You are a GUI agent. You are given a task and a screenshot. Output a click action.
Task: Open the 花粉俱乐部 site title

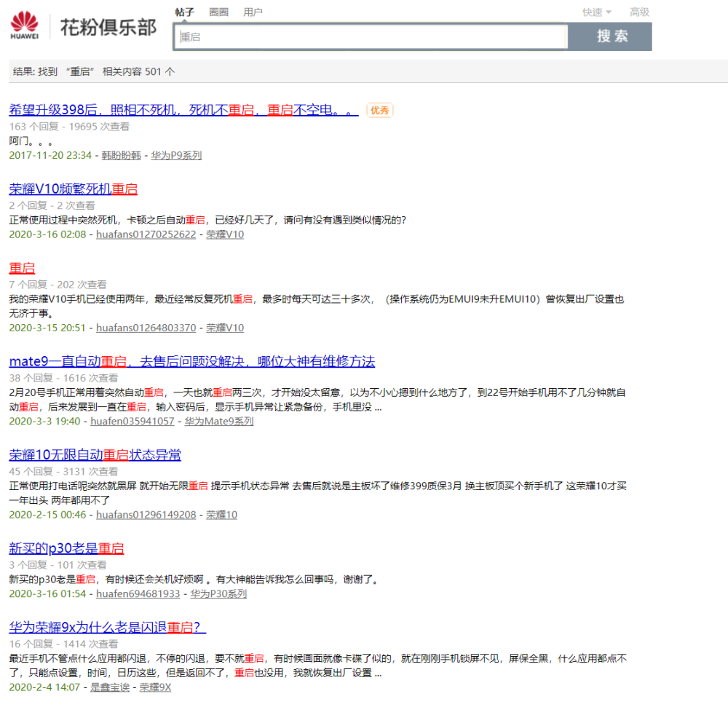click(x=108, y=28)
